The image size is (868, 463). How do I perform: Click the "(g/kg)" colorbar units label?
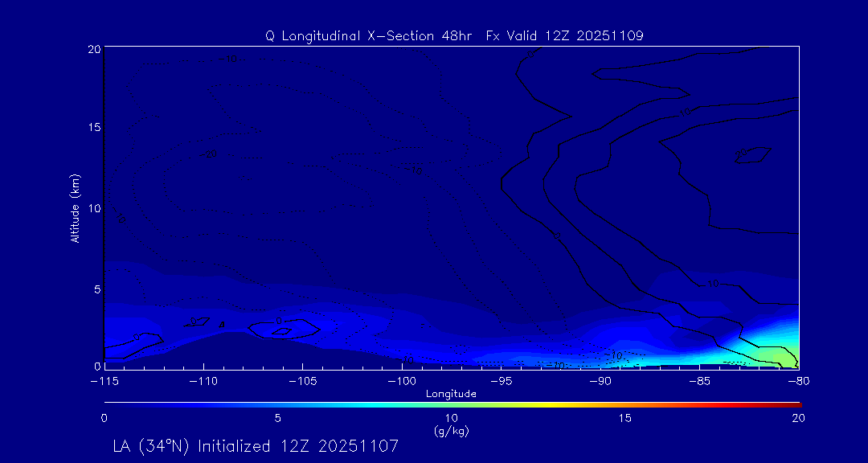coord(452,432)
